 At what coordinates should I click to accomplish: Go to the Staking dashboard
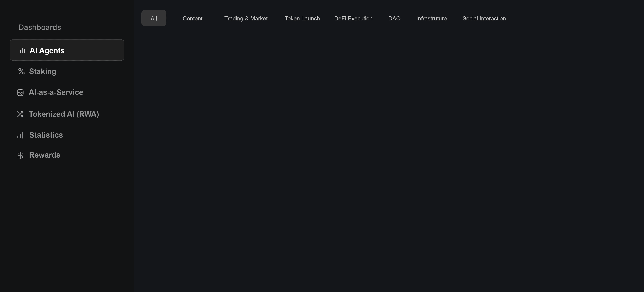[42, 72]
